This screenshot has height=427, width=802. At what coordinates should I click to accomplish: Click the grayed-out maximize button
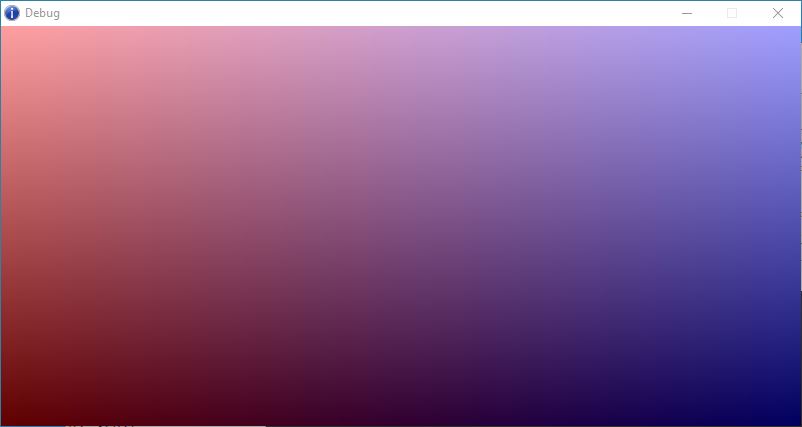pyautogui.click(x=732, y=13)
